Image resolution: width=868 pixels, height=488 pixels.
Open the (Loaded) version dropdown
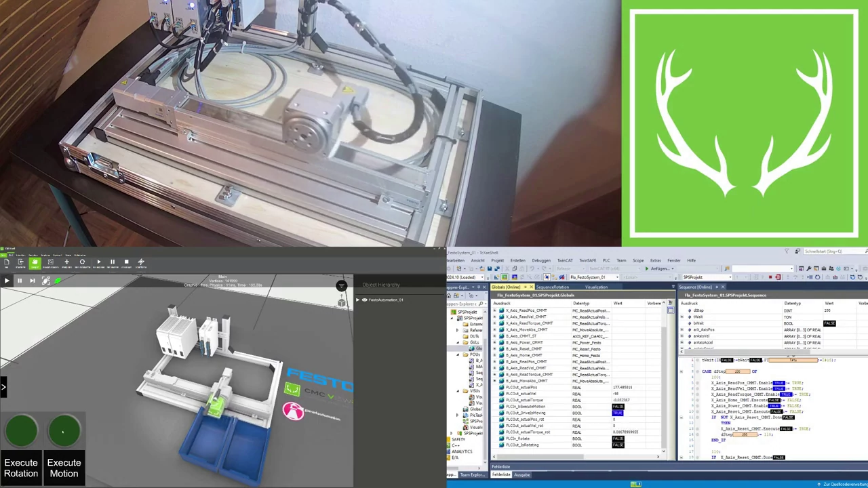[x=465, y=277]
